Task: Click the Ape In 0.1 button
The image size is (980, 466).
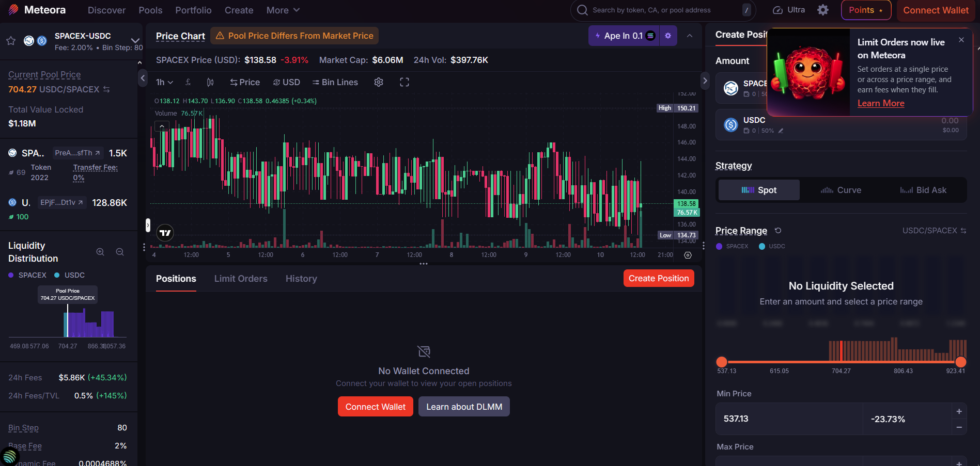Action: tap(624, 36)
